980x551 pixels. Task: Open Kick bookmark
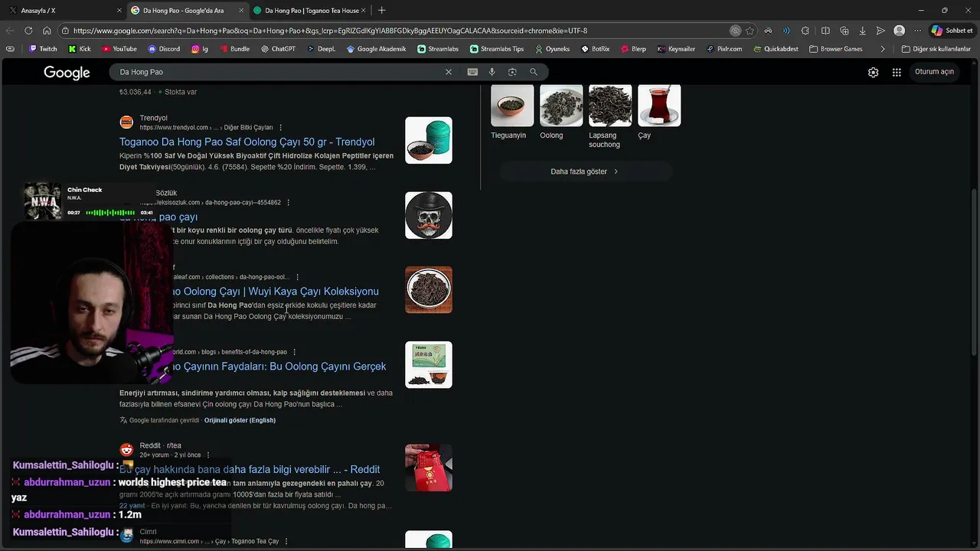[x=80, y=49]
